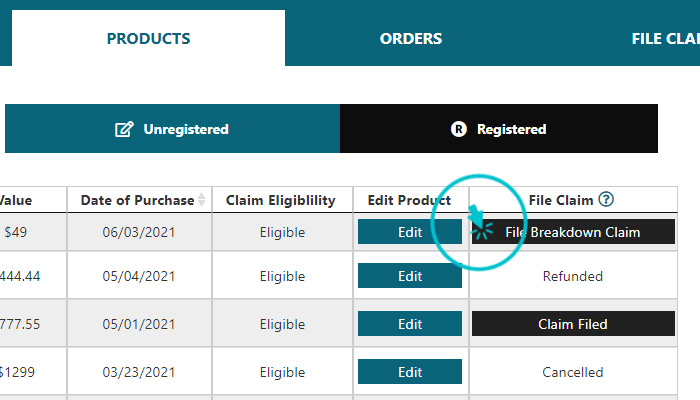Image resolution: width=700 pixels, height=400 pixels.
Task: Sort by Date of Purchase arrows
Action: click(202, 200)
